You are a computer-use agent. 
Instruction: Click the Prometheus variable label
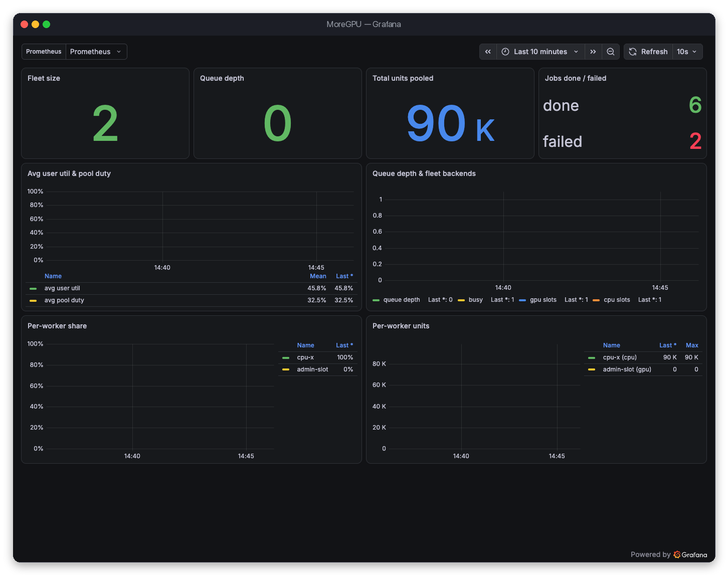pos(44,52)
